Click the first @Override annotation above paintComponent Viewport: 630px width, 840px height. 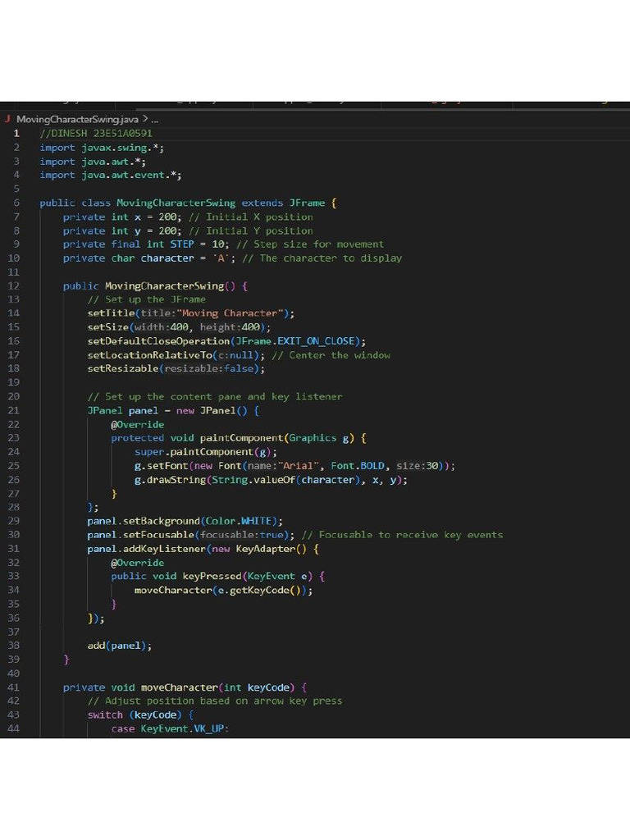coord(137,424)
